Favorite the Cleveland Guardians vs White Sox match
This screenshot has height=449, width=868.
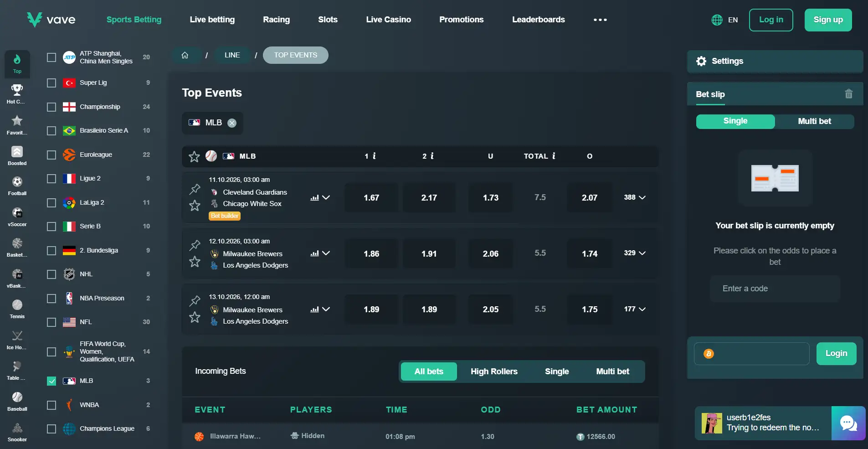pos(195,206)
